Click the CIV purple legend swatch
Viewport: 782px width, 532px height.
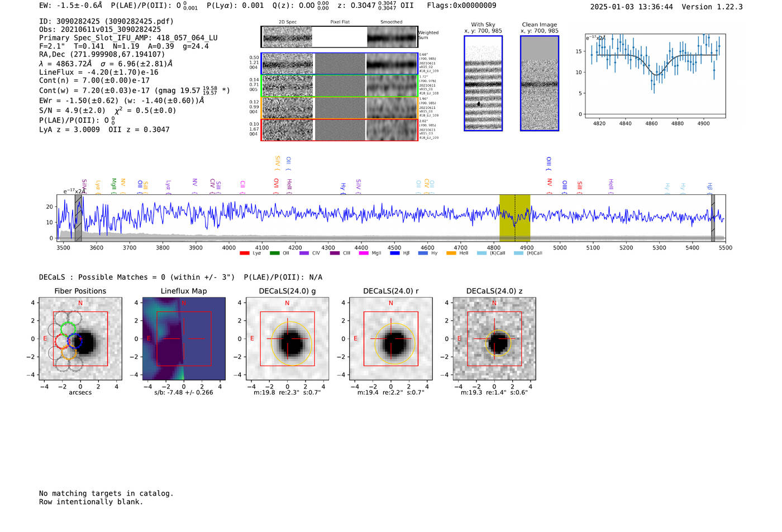pos(304,253)
